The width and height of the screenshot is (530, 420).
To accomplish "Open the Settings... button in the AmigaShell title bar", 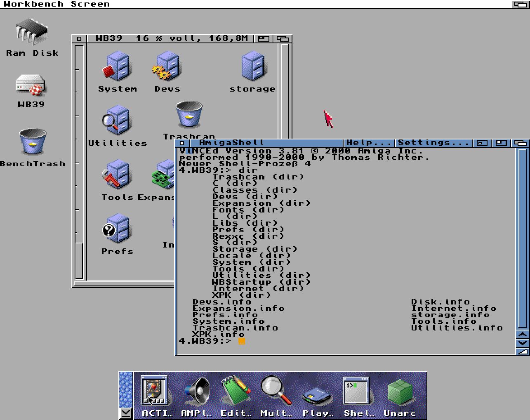I will 433,143.
